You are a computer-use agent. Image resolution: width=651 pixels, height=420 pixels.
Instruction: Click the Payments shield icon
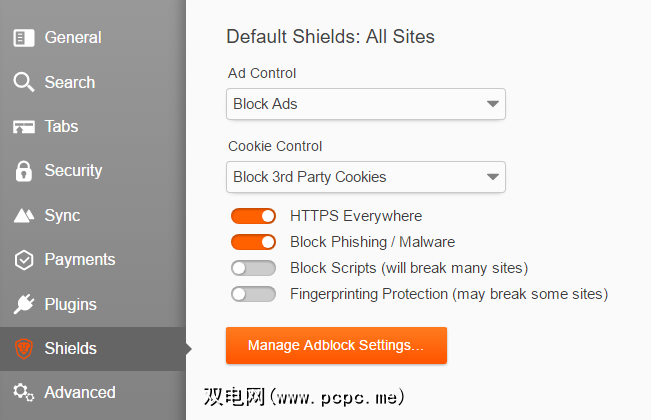click(24, 260)
